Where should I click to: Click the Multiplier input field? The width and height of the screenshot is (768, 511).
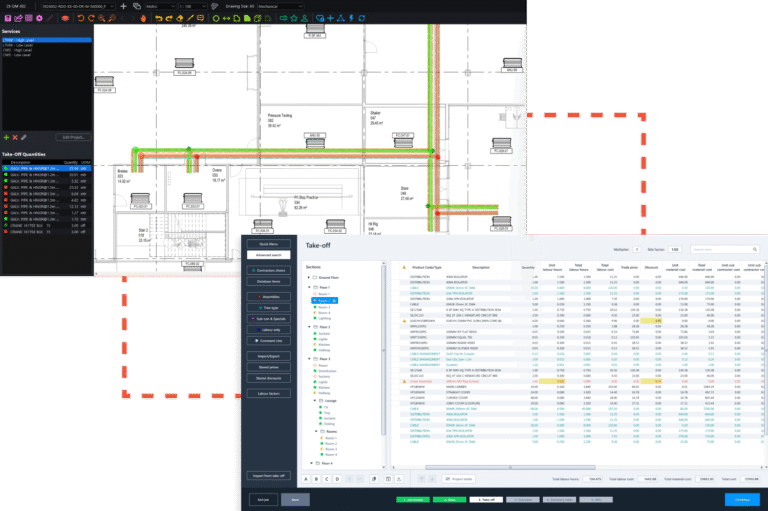[x=637, y=249]
